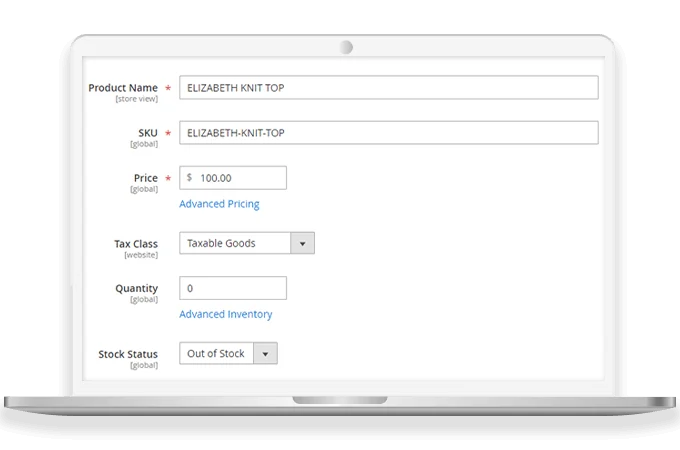Click the red asterisk beside Price
This screenshot has width=680, height=450.
point(168,179)
